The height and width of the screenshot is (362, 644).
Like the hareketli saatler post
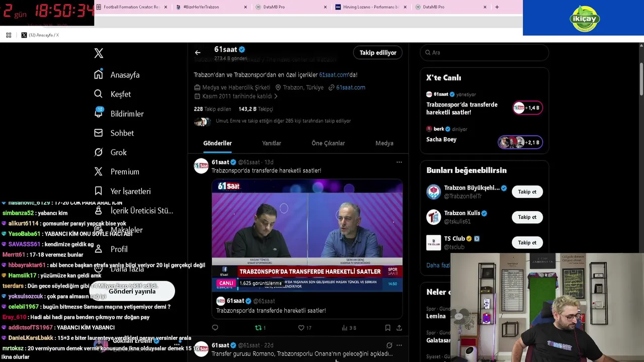coord(304,328)
